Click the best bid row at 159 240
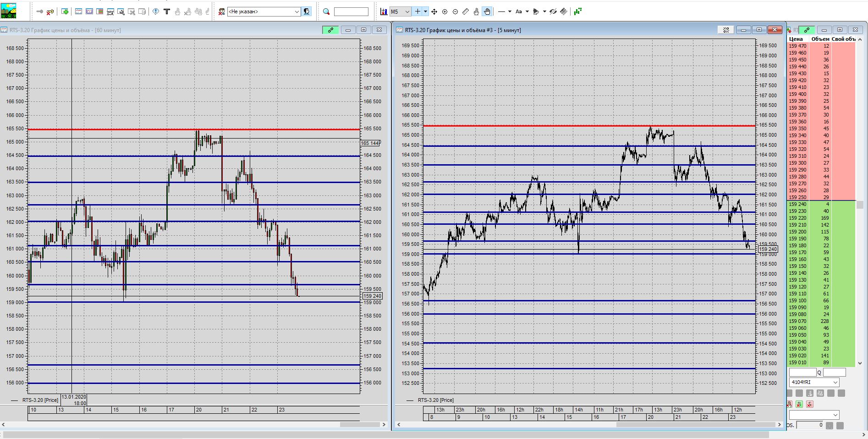 (x=822, y=204)
